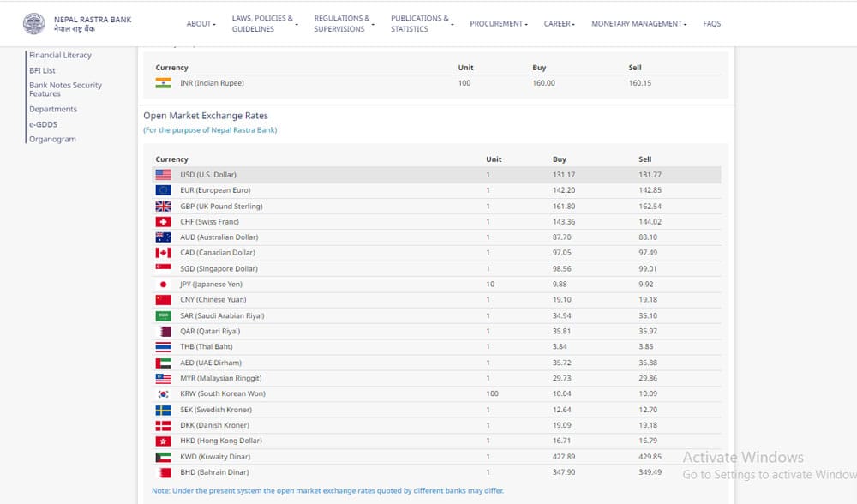
Task: Click the Kuwaiti flag icon beside KWD
Action: pos(163,457)
